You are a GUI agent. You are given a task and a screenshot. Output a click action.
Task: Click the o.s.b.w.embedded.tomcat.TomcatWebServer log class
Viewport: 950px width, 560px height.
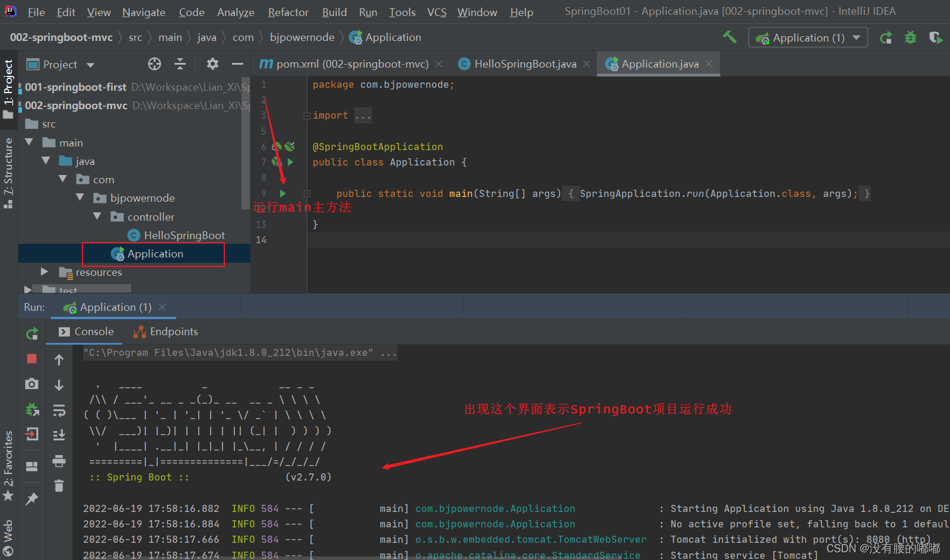click(x=530, y=539)
